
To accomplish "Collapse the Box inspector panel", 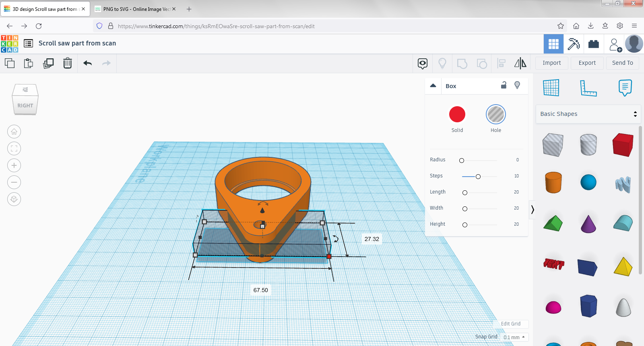I will 433,86.
